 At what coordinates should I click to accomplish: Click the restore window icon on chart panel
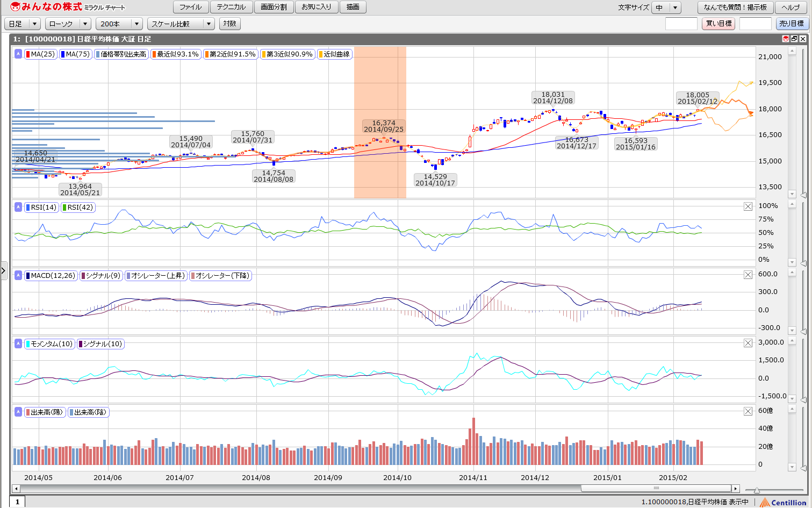(x=794, y=39)
